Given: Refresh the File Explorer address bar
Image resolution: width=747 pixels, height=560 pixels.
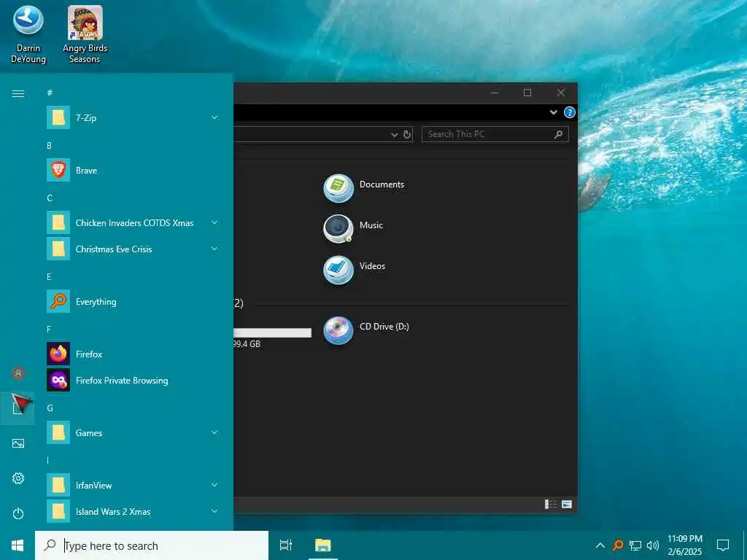Looking at the screenshot, I should [x=407, y=134].
